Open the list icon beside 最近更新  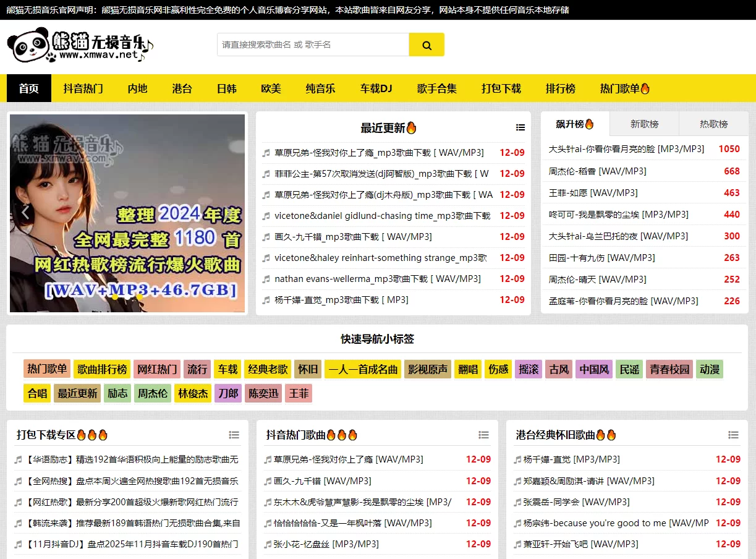pos(520,126)
